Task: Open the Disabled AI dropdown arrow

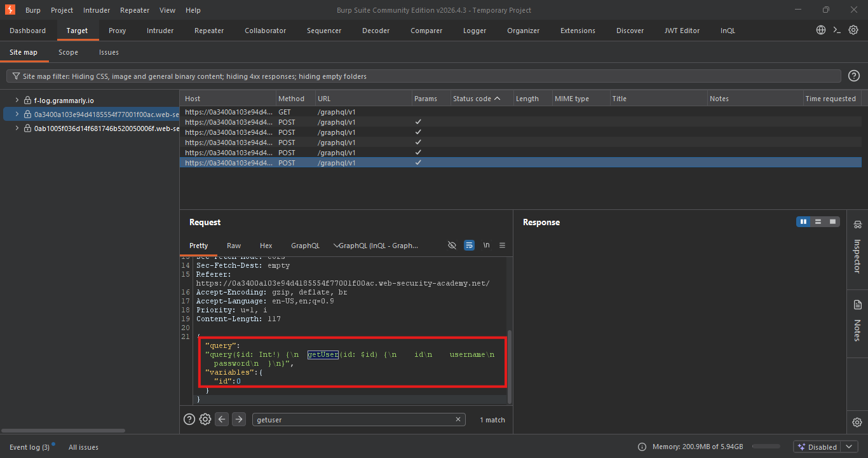Action: coord(848,447)
